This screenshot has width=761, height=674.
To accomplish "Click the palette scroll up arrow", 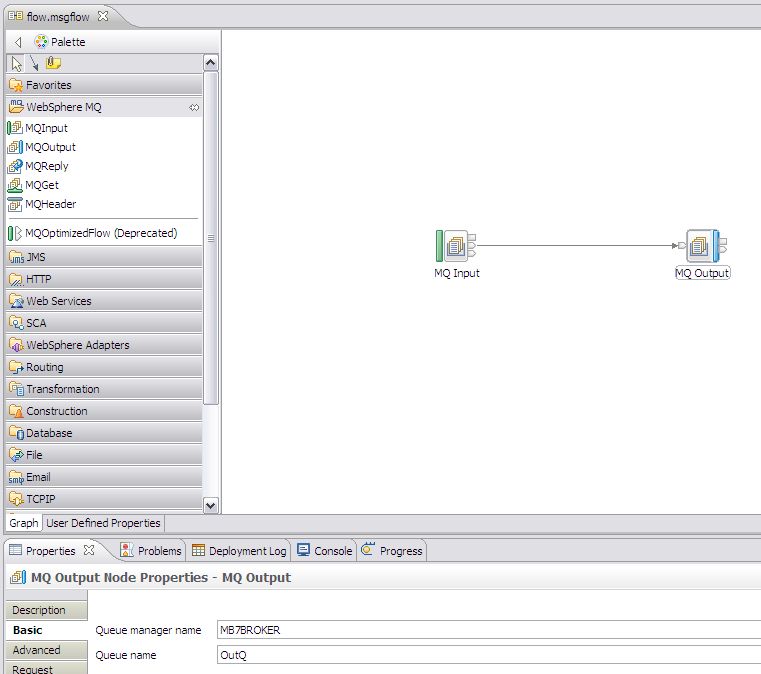I will [x=211, y=63].
